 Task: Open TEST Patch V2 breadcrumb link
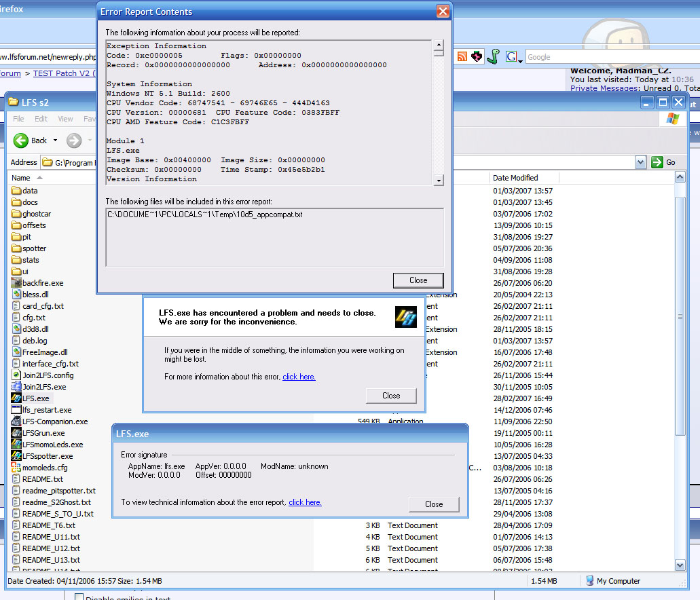(x=64, y=73)
